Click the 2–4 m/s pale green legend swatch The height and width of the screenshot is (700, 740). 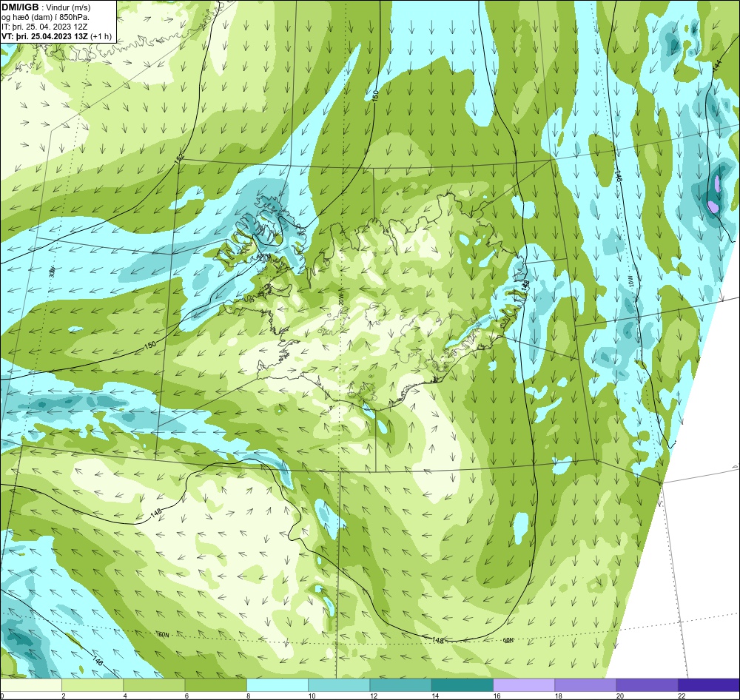[92, 684]
